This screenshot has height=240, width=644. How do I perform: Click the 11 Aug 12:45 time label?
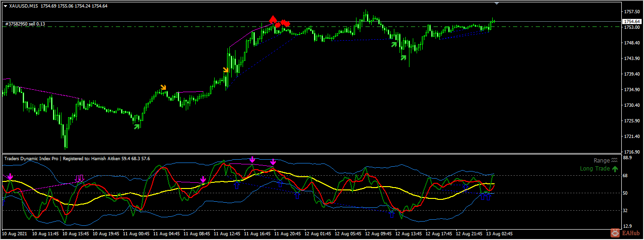[x=227, y=234]
